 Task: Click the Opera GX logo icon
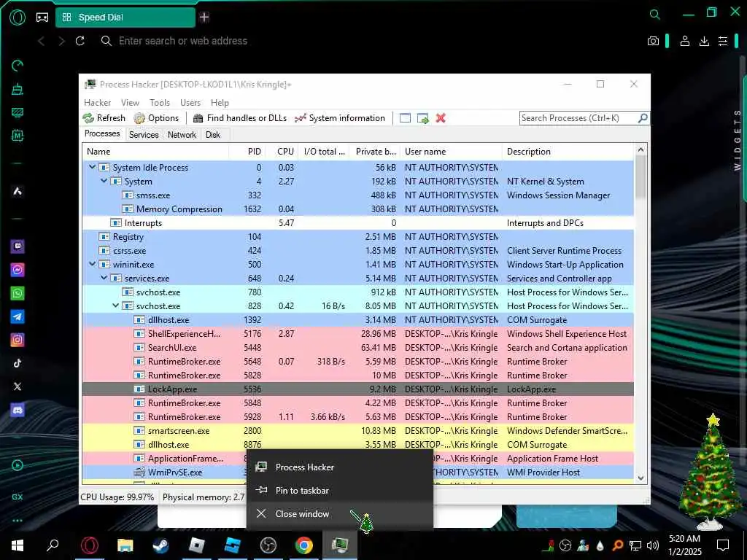[18, 17]
